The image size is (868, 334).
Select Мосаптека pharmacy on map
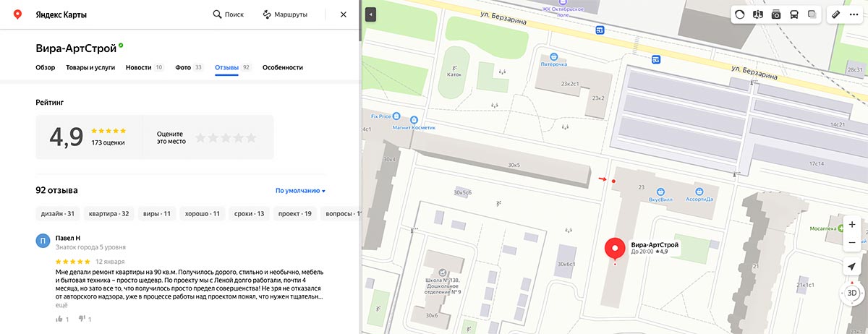click(827, 227)
